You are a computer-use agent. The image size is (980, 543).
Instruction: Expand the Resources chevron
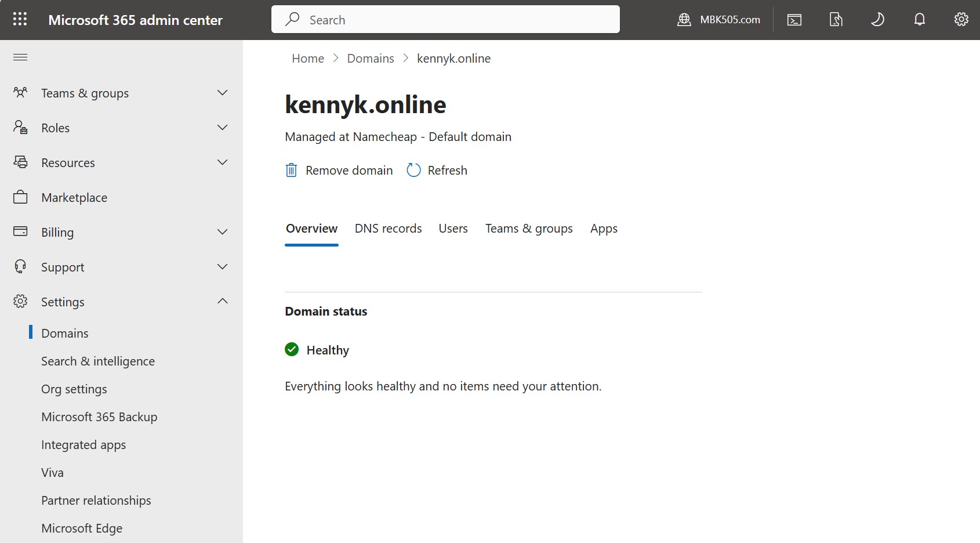(x=222, y=162)
